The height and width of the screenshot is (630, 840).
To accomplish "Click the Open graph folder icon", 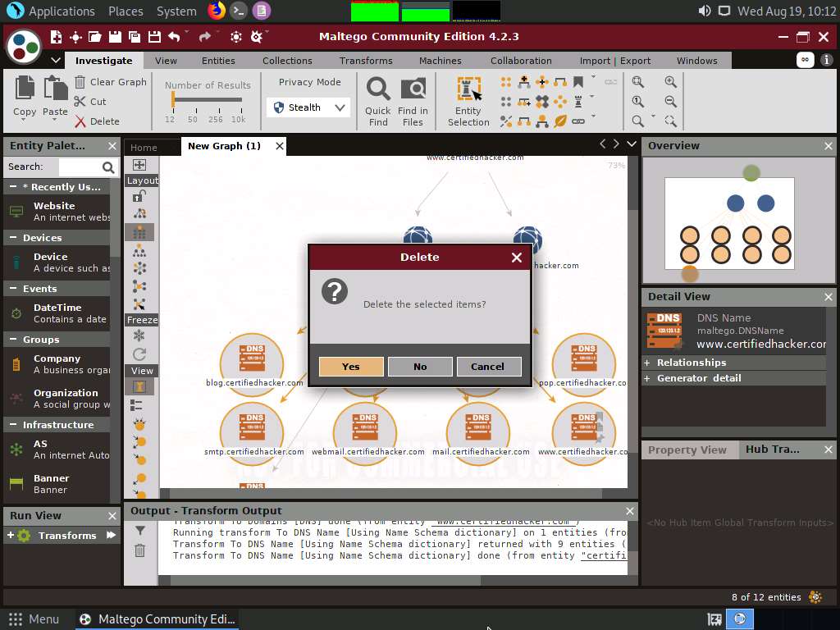I will point(95,36).
